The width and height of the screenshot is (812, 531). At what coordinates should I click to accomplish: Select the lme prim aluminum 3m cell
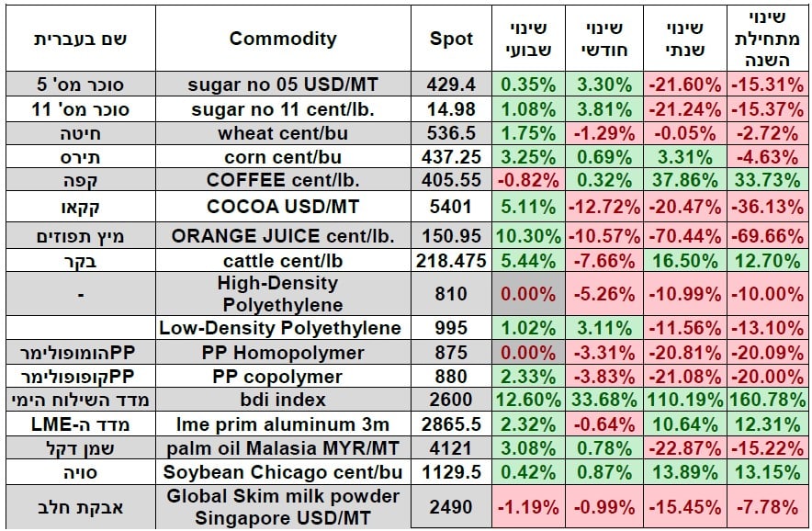pos(282,424)
